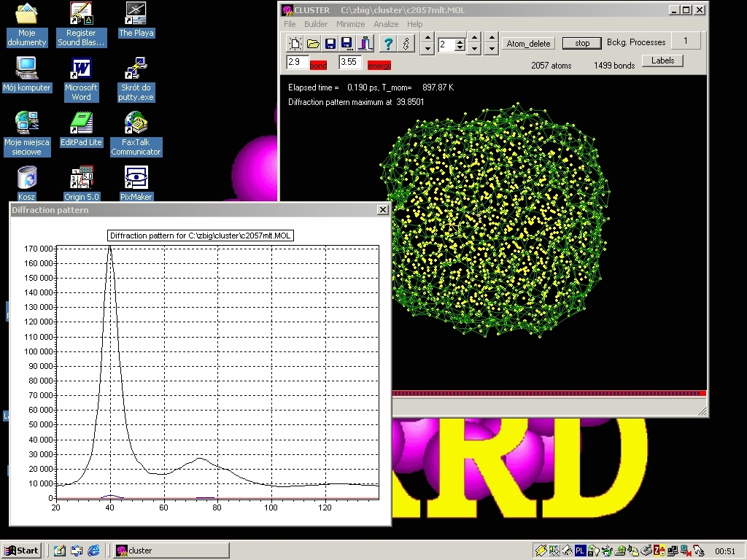The width and height of the screenshot is (747, 560).
Task: Open the Origin 5.0 desktop shortcut
Action: pos(82,183)
